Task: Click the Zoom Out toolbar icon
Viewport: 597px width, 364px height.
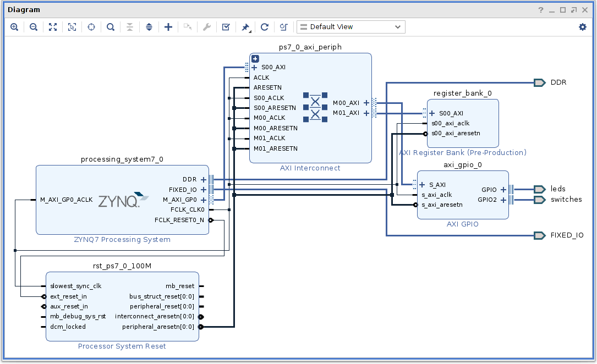Action: (34, 27)
